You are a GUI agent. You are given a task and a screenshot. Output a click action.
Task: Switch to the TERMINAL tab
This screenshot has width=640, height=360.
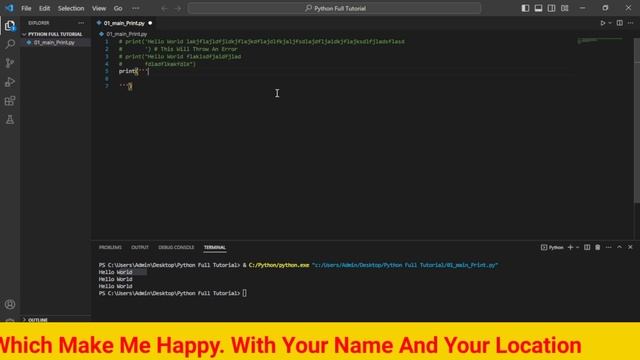pyautogui.click(x=215, y=247)
